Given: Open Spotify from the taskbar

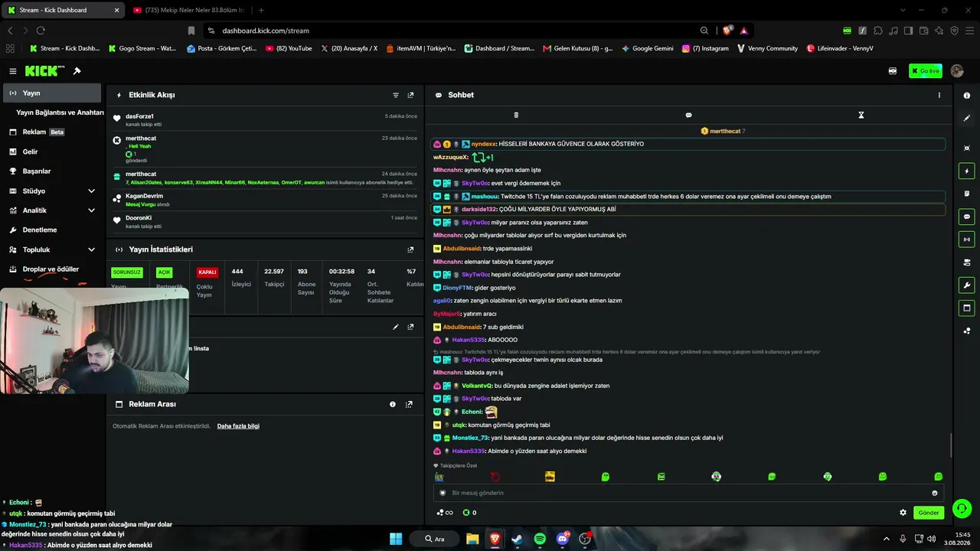Looking at the screenshot, I should point(540,539).
